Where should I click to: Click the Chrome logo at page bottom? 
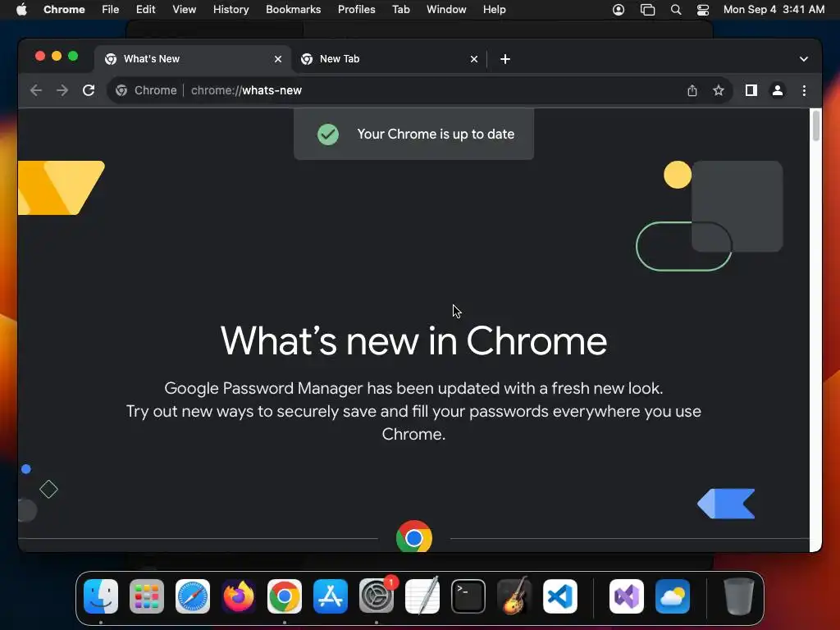click(x=414, y=536)
